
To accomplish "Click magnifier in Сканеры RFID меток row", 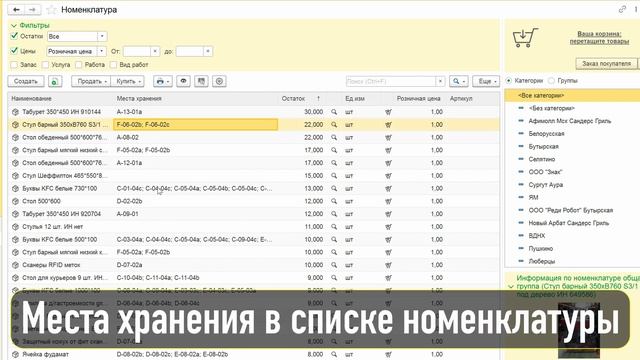I will (334, 265).
